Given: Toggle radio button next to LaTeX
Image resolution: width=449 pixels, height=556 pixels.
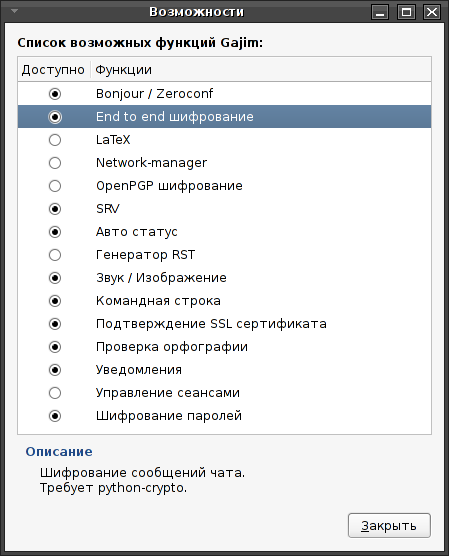Looking at the screenshot, I should pos(55,140).
